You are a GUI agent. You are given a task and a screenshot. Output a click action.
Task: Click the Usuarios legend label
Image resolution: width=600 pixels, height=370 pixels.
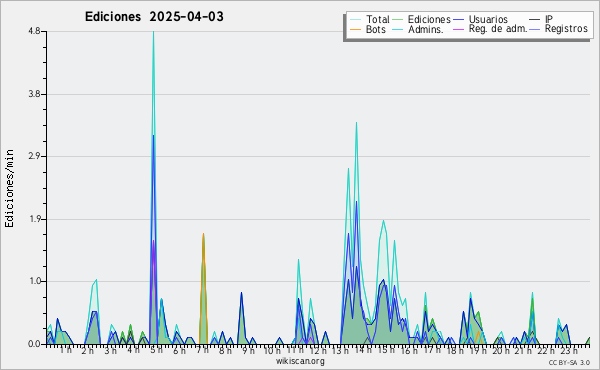pos(488,19)
